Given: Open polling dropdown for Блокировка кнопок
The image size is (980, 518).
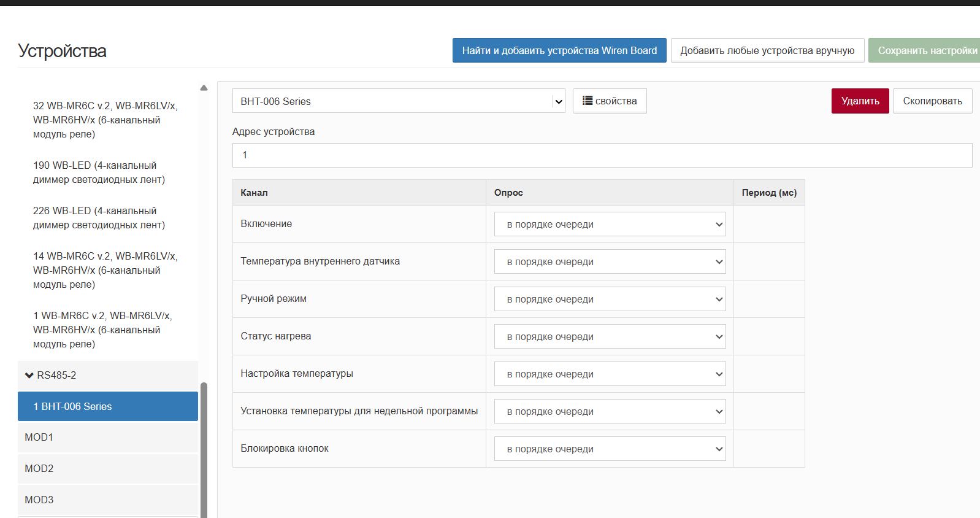Looking at the screenshot, I should coord(609,449).
